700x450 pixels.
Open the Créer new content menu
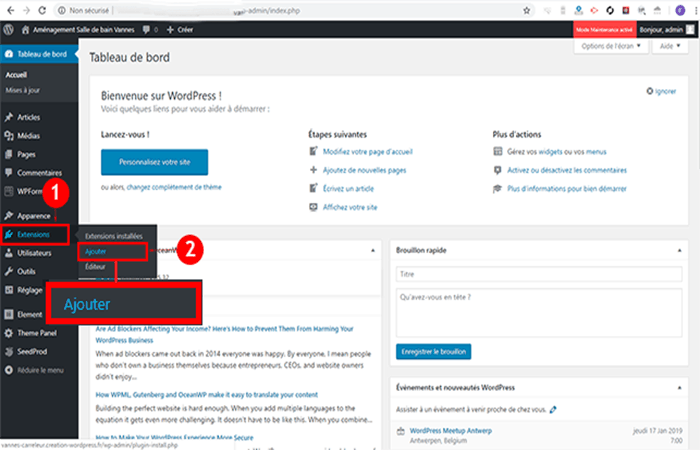click(179, 29)
